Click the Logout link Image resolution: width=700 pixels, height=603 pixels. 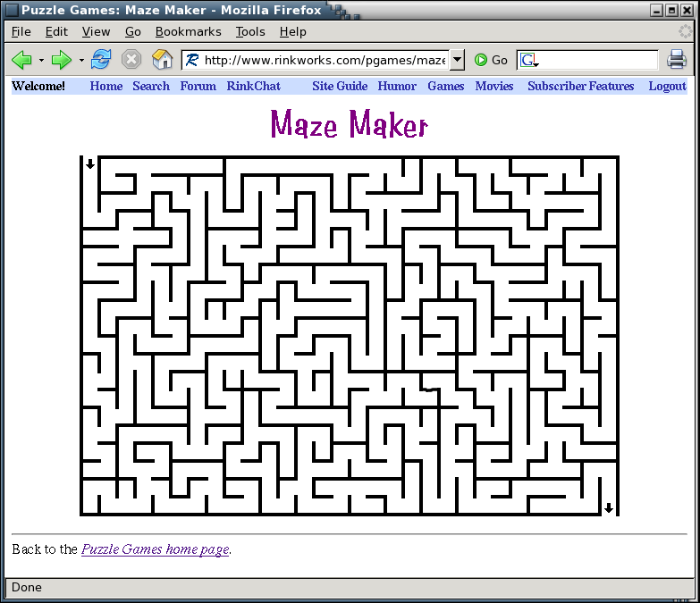[x=667, y=86]
